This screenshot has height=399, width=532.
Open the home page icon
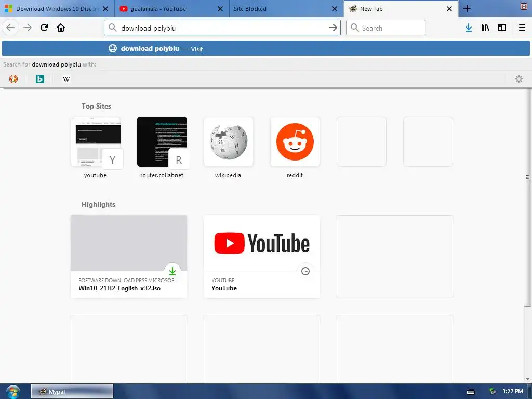pyautogui.click(x=61, y=28)
